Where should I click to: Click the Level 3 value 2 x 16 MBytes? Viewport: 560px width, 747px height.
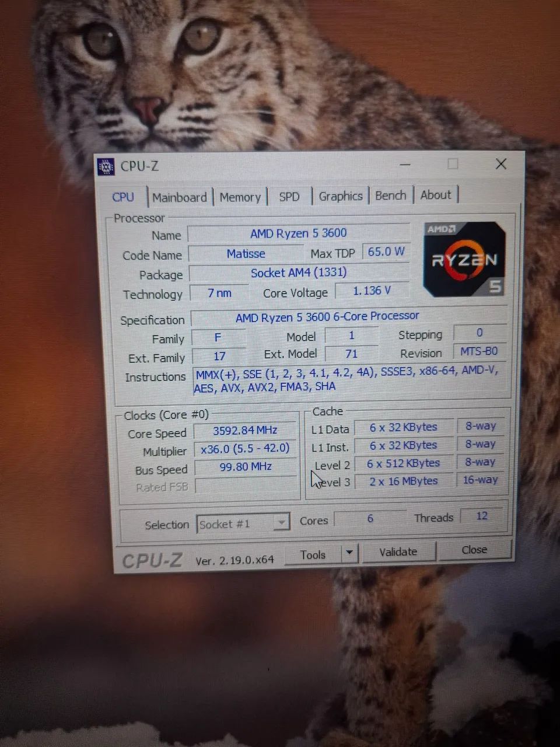tap(403, 481)
